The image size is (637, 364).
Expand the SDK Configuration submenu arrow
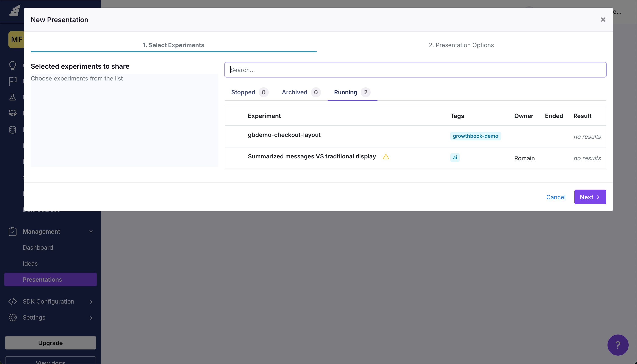pyautogui.click(x=91, y=302)
